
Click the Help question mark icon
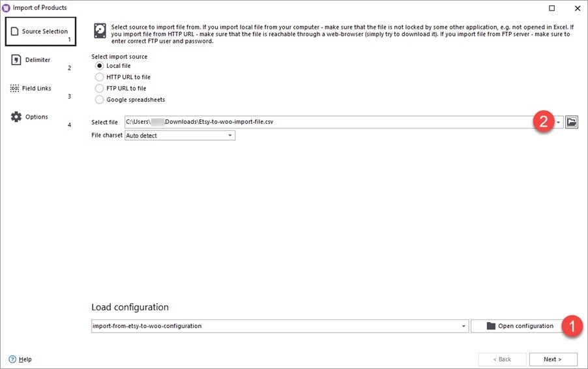point(12,359)
